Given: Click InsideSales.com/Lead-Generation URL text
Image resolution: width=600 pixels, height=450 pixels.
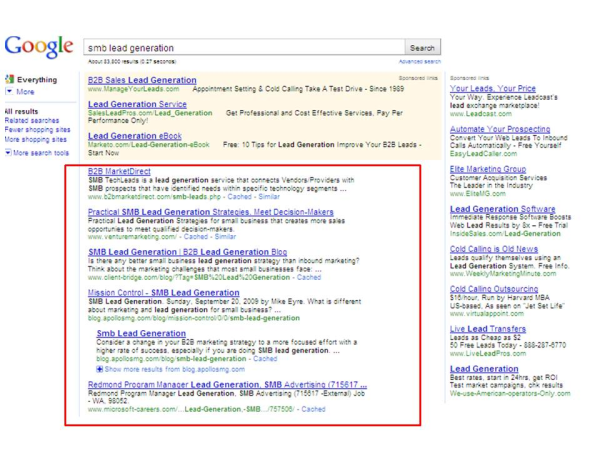Looking at the screenshot, I should click(505, 234).
